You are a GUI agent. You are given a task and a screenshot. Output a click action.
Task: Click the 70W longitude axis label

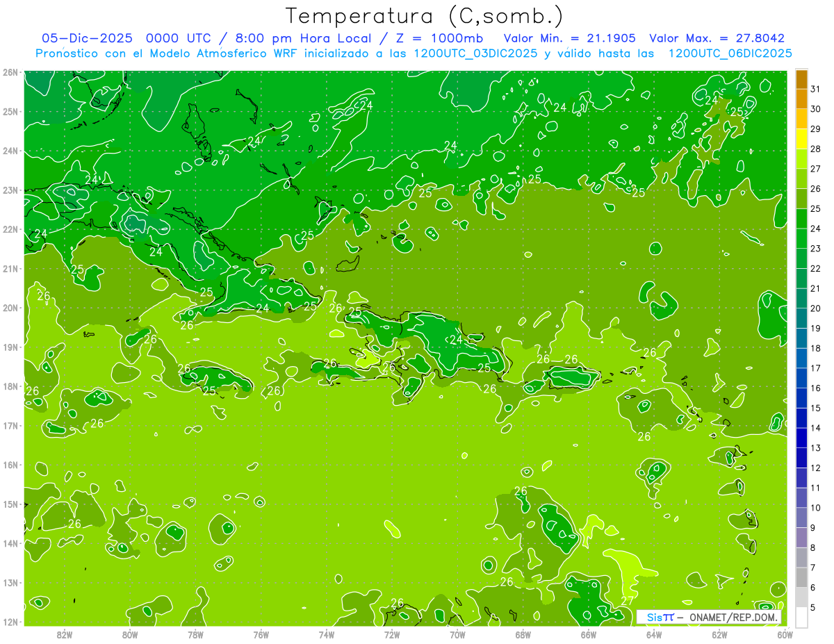pyautogui.click(x=457, y=634)
